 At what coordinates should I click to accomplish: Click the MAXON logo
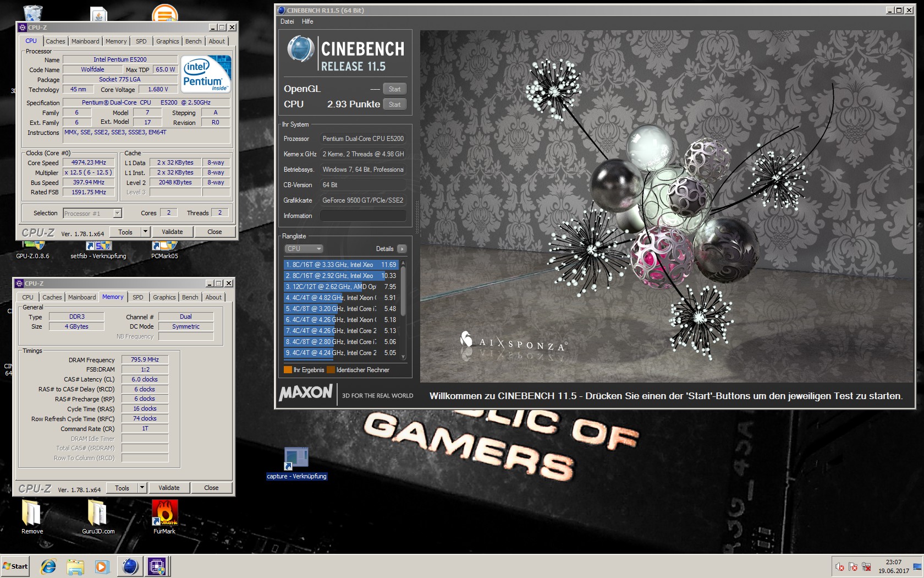click(x=306, y=393)
